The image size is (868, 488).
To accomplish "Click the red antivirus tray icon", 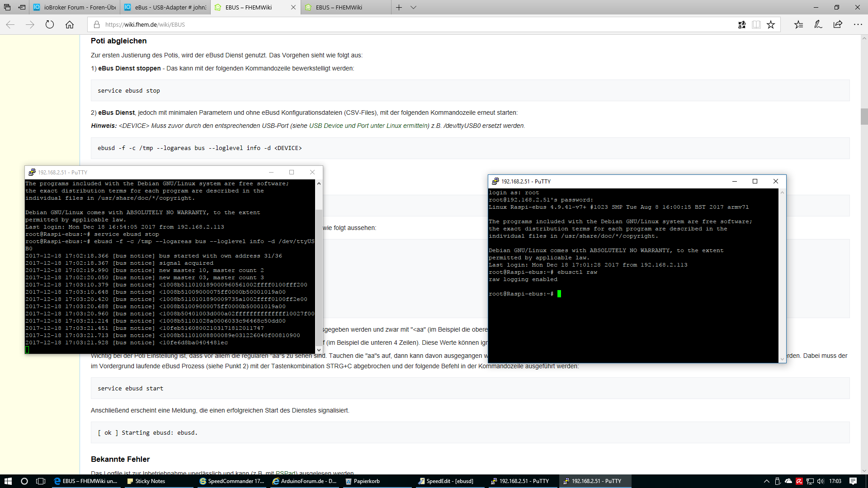I will pos(799,481).
